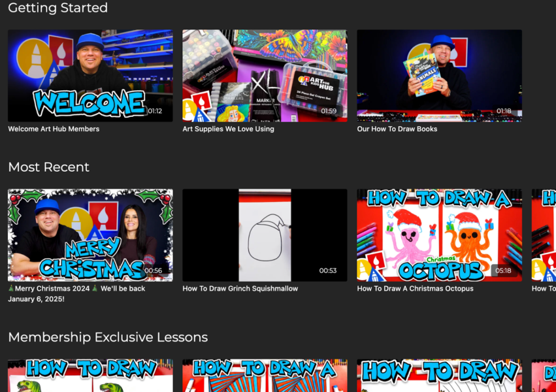
Task: Click the Art Supplies We Love Using thumbnail
Action: pyautogui.click(x=265, y=75)
